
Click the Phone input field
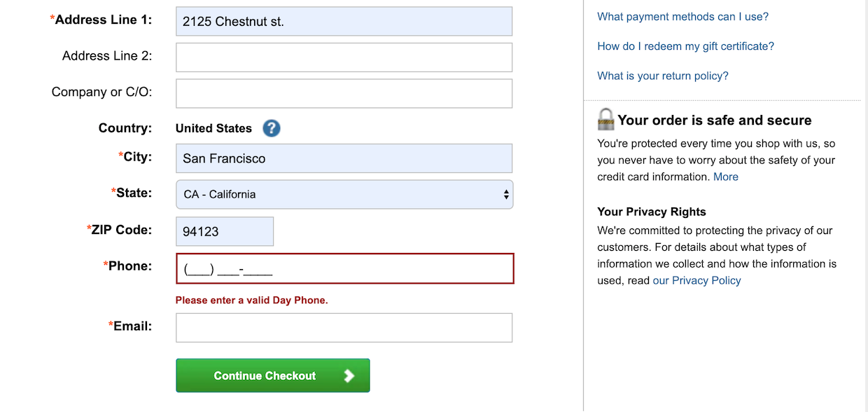click(x=344, y=268)
